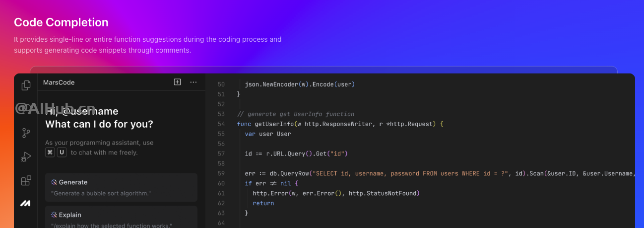Viewport: 644px width, 228px height.
Task: Choose the Explain selected function suggestion card
Action: click(121, 217)
